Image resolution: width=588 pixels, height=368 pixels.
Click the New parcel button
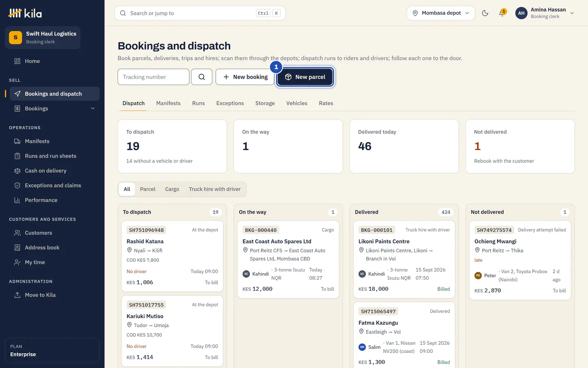[305, 77]
